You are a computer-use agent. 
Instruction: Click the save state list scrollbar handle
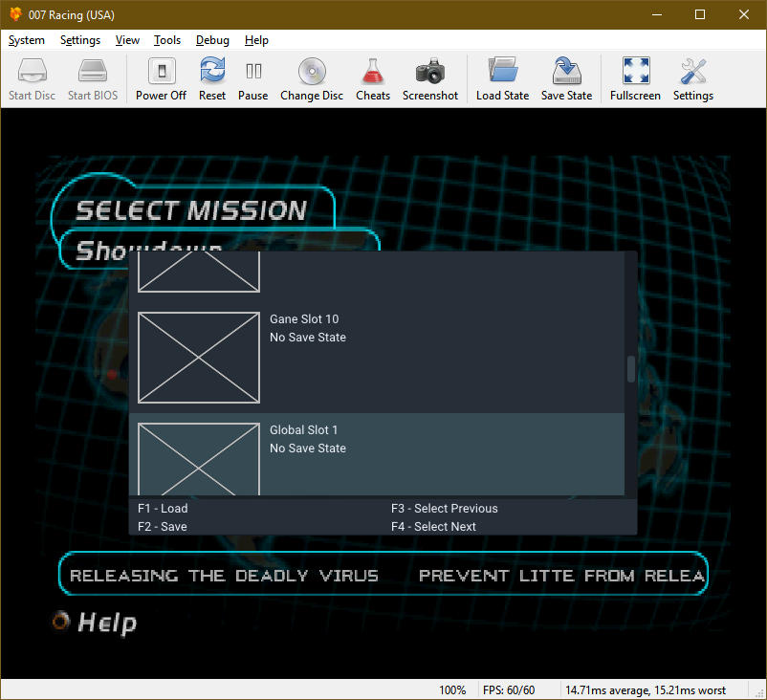tap(631, 369)
